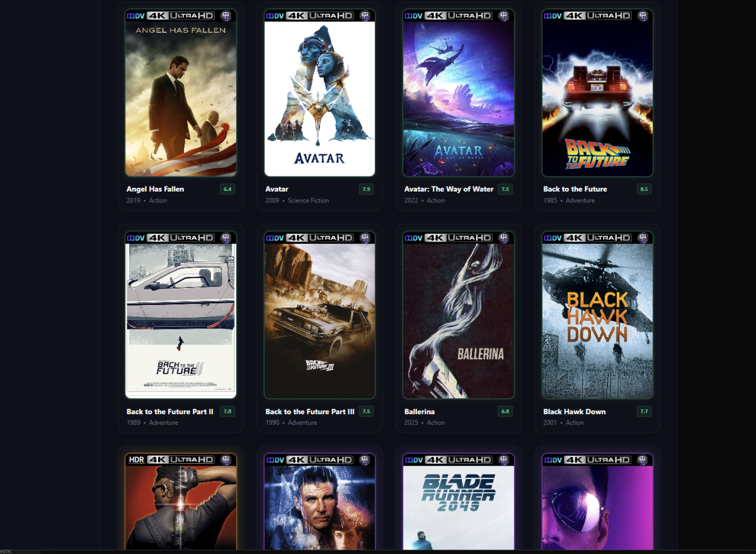Click the '1989' year under Back to the Future Part II

pos(134,423)
